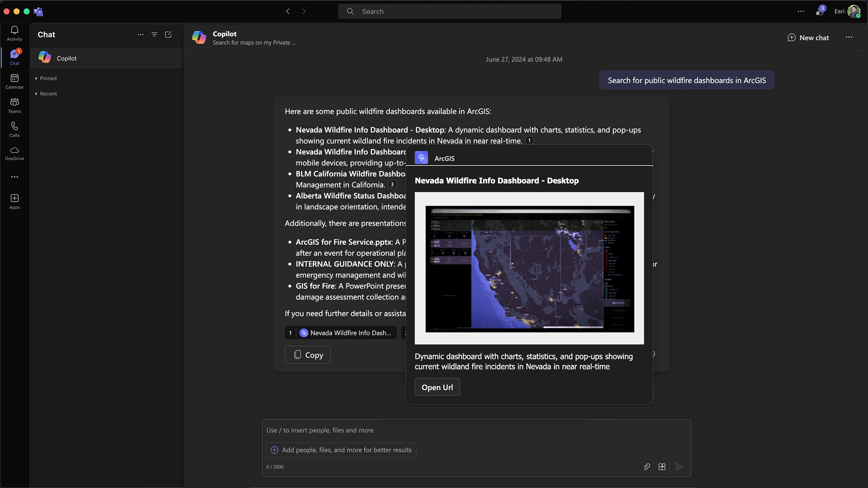Open the Activity feed icon
This screenshot has width=868, height=488.
pos(14,33)
